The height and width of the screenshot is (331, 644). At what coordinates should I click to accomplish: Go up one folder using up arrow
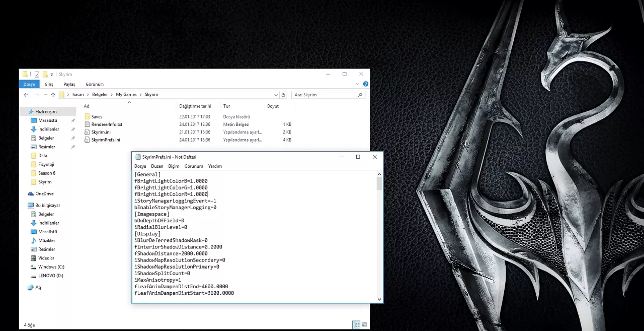(53, 95)
